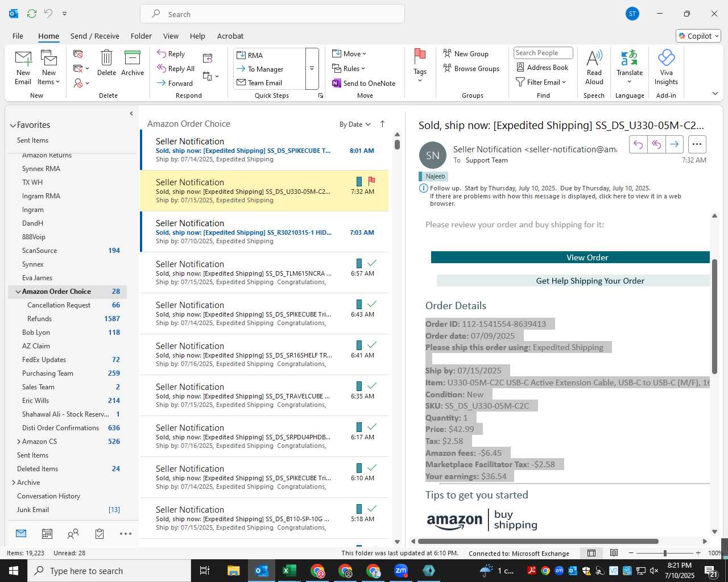The width and height of the screenshot is (728, 582).
Task: Toggle completed checkmark on 6:35 AM email
Action: pos(372,386)
